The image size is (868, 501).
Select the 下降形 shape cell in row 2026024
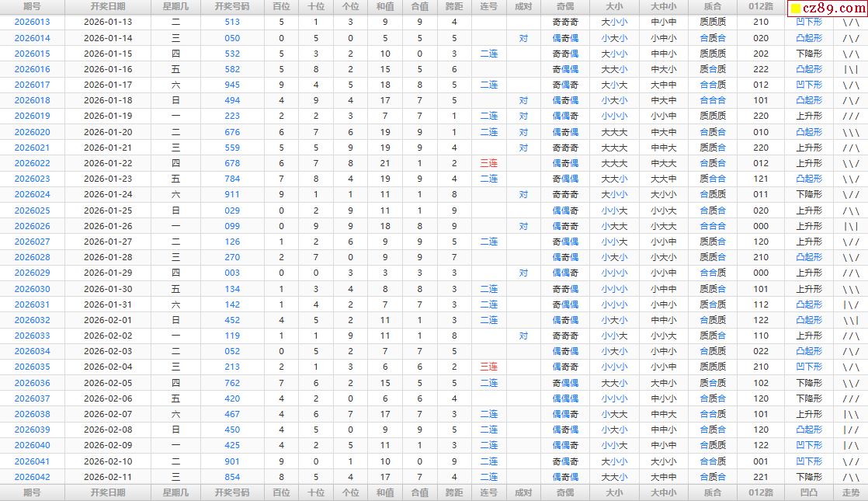tap(809, 195)
